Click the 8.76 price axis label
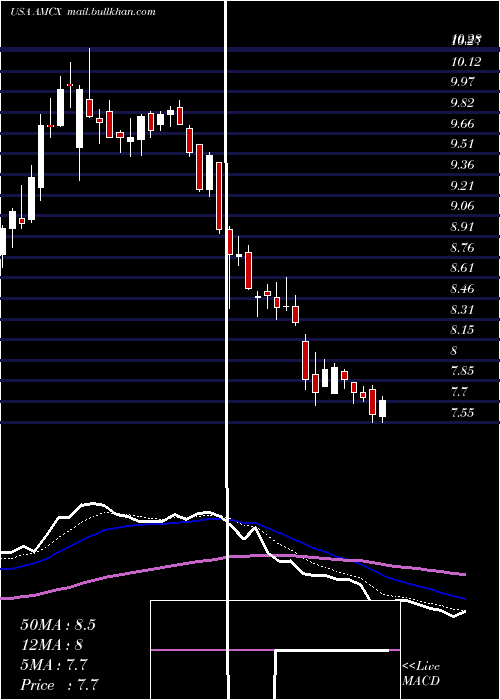Screen dimensions: 500x700 pyautogui.click(x=462, y=247)
